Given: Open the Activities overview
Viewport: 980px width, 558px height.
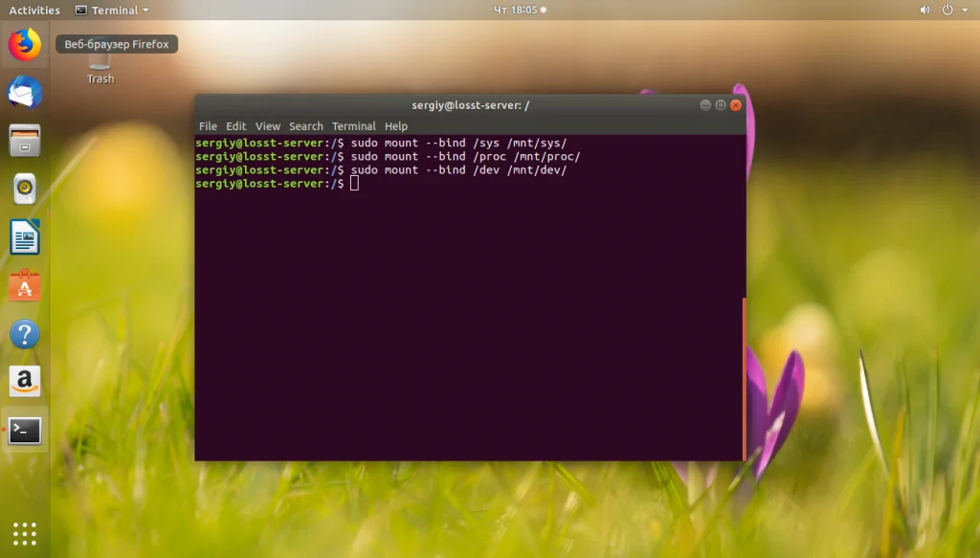Looking at the screenshot, I should (34, 10).
